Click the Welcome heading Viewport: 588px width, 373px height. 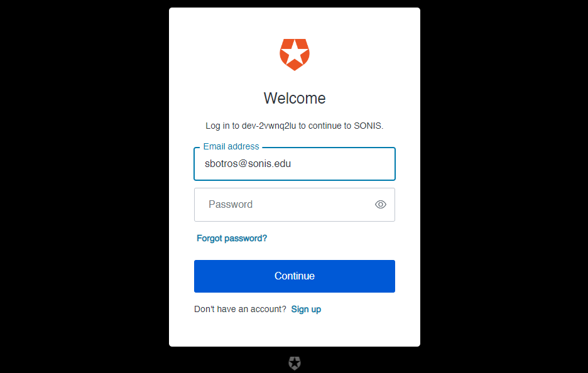point(295,98)
